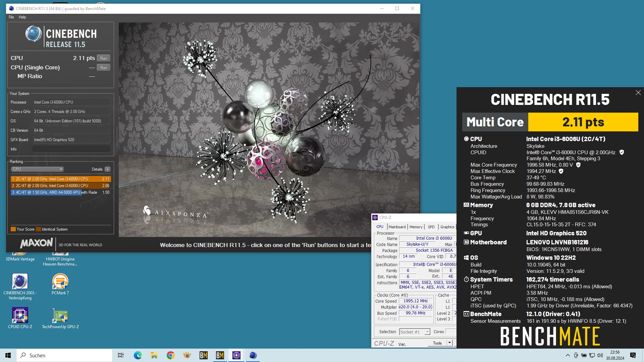
Task: Open the first BenchMate taskbar icon
Action: click(x=204, y=355)
